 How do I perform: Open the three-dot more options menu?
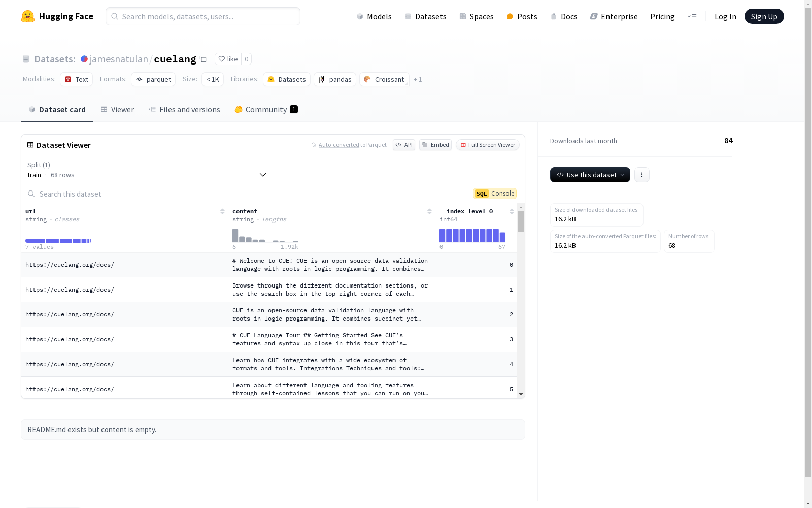click(x=641, y=175)
